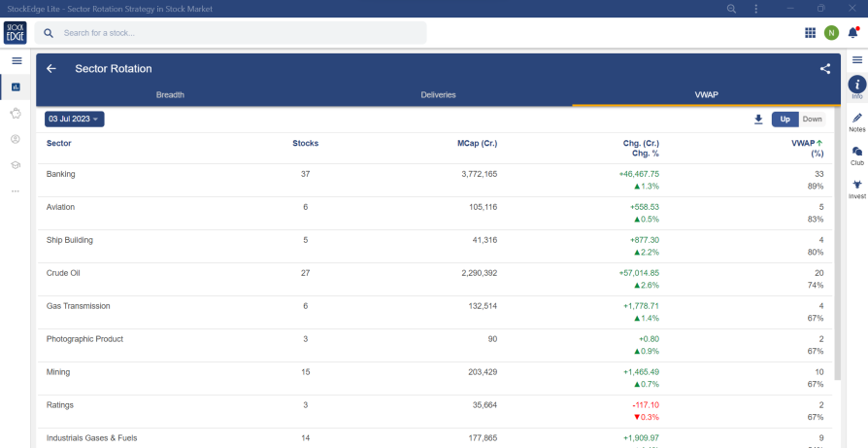Image resolution: width=868 pixels, height=448 pixels.
Task: Switch the toggle to Up
Action: (785, 120)
